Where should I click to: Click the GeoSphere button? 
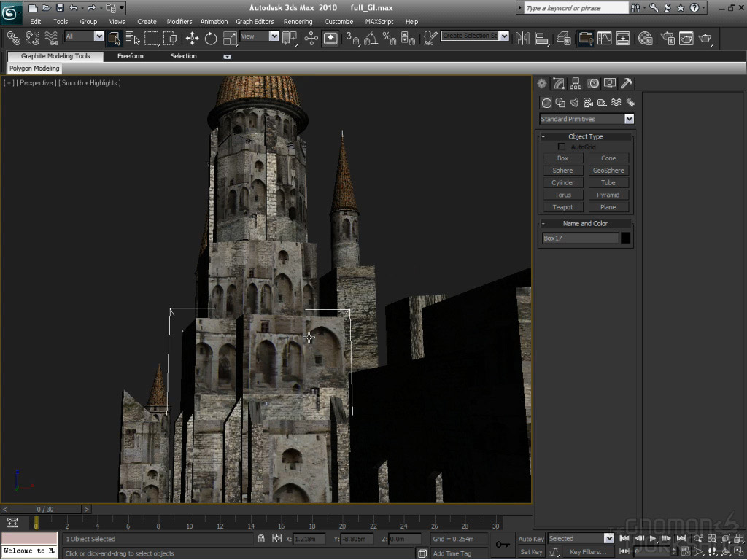point(608,171)
